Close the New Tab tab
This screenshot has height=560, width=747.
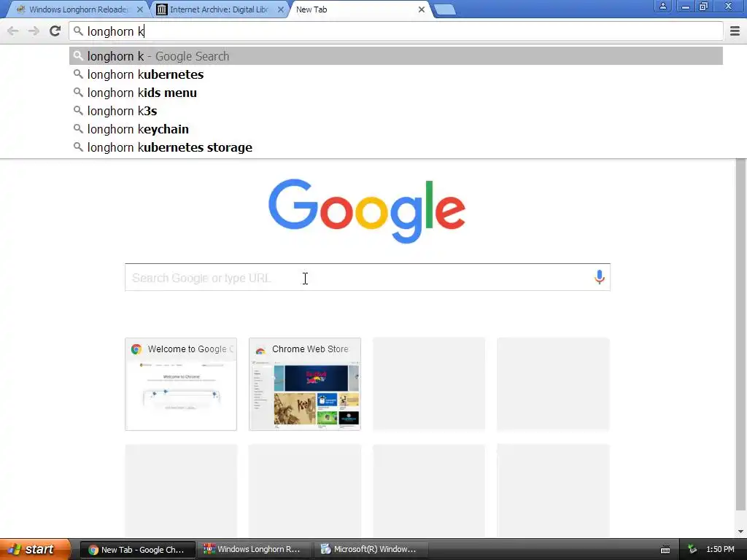pos(421,9)
